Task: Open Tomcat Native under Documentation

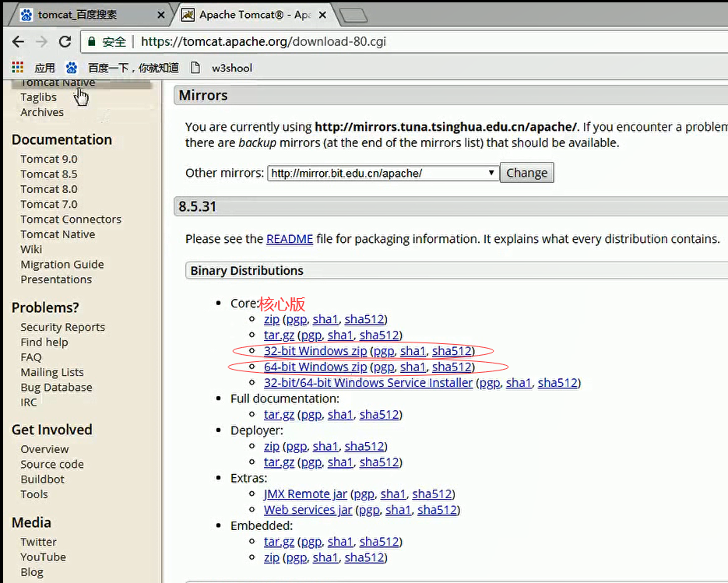Action: [x=58, y=234]
